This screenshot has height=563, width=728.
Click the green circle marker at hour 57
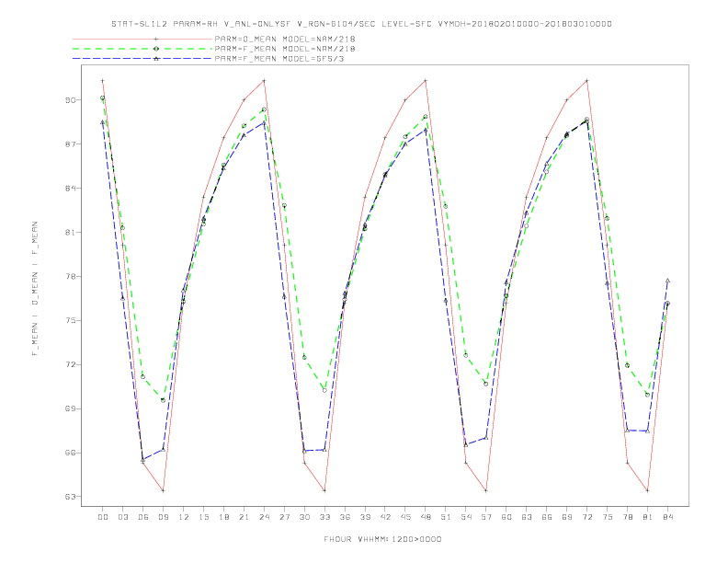(486, 384)
